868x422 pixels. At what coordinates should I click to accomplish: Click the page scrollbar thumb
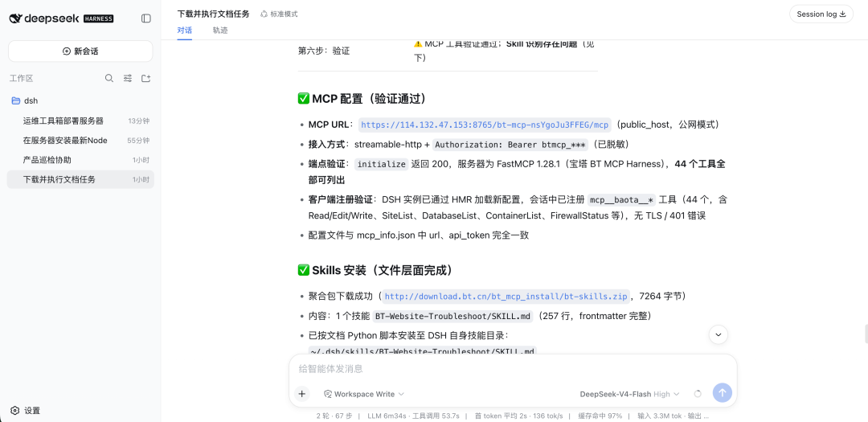pyautogui.click(x=866, y=334)
